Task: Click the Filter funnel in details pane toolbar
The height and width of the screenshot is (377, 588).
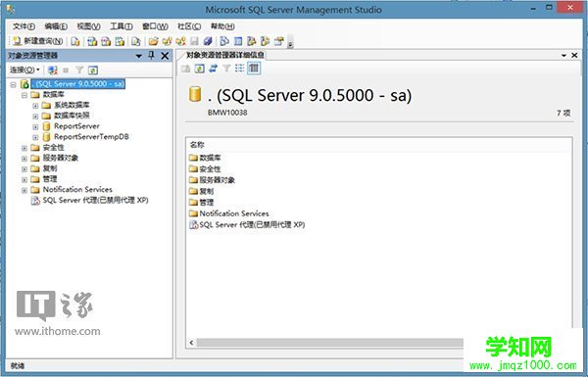Action: click(x=226, y=69)
